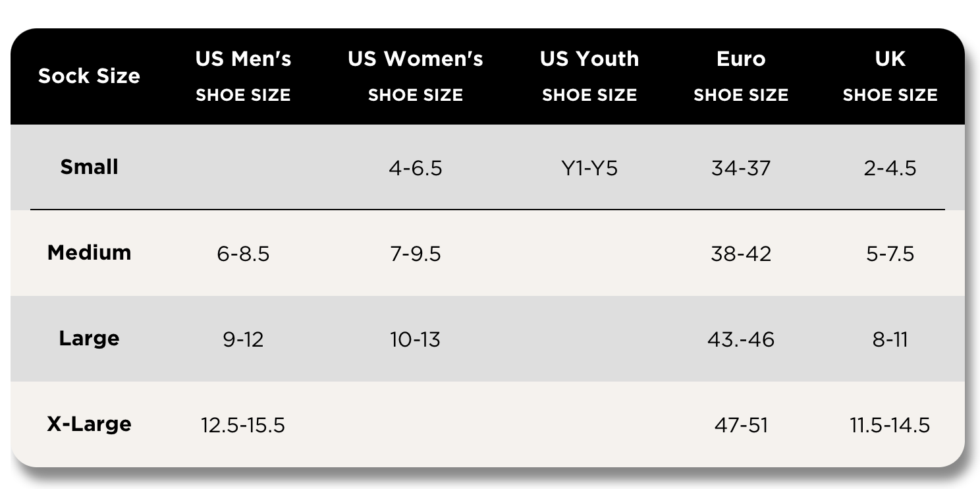Click the 7-9.5 women's size cell
Screen dimensions: 980x489
pos(415,254)
